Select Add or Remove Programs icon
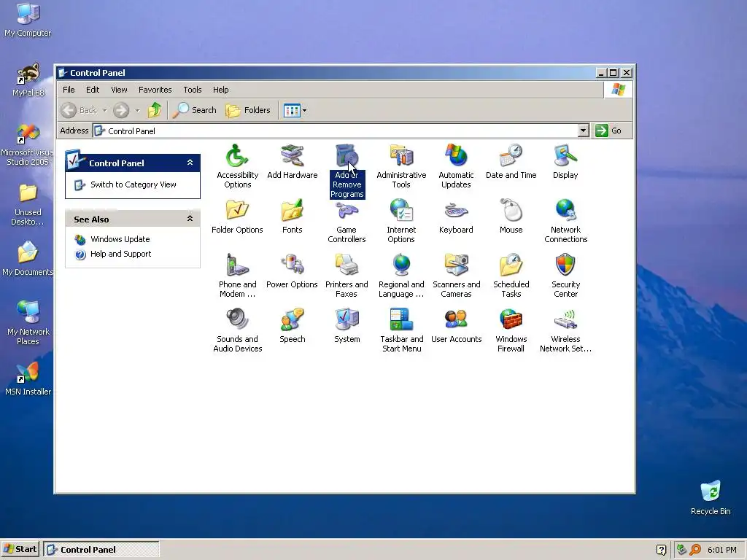Screen dimensions: 747x560 coord(347,171)
